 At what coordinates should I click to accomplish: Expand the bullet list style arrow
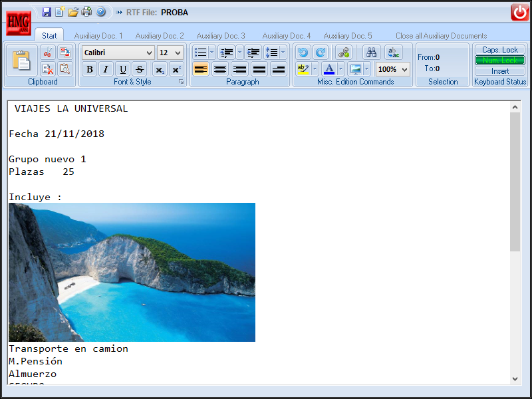(211, 53)
